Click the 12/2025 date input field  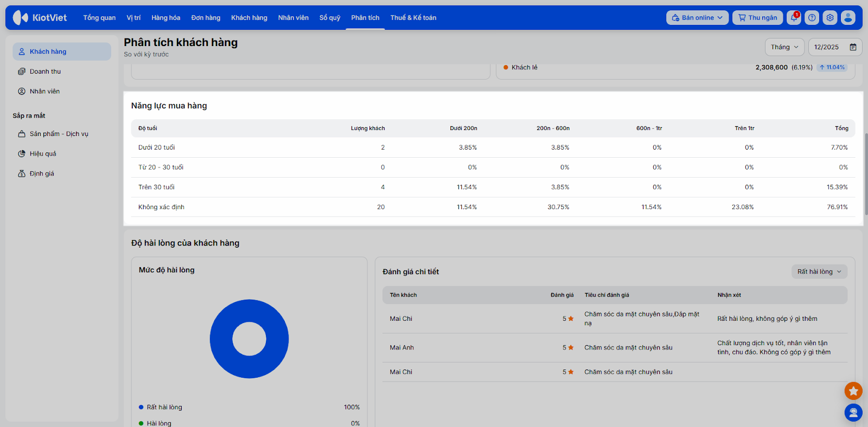pyautogui.click(x=827, y=47)
